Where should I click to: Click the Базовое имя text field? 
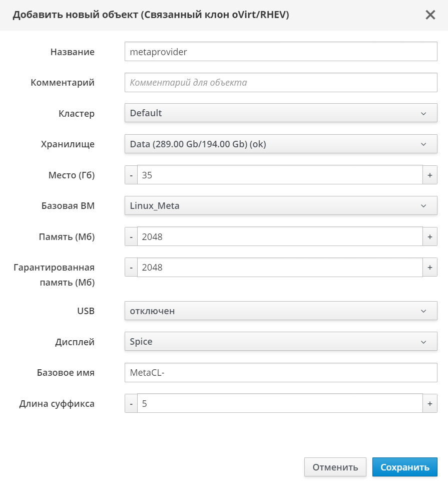[280, 373]
